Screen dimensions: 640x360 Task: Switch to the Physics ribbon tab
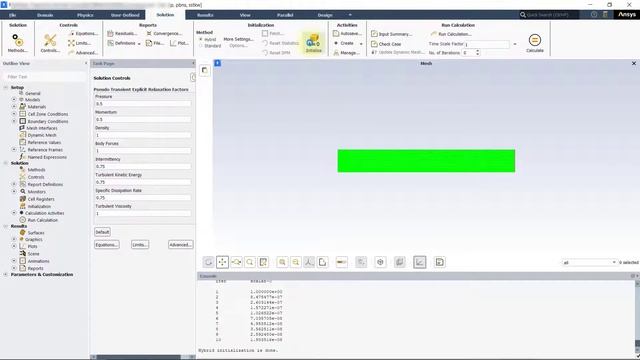tap(85, 15)
